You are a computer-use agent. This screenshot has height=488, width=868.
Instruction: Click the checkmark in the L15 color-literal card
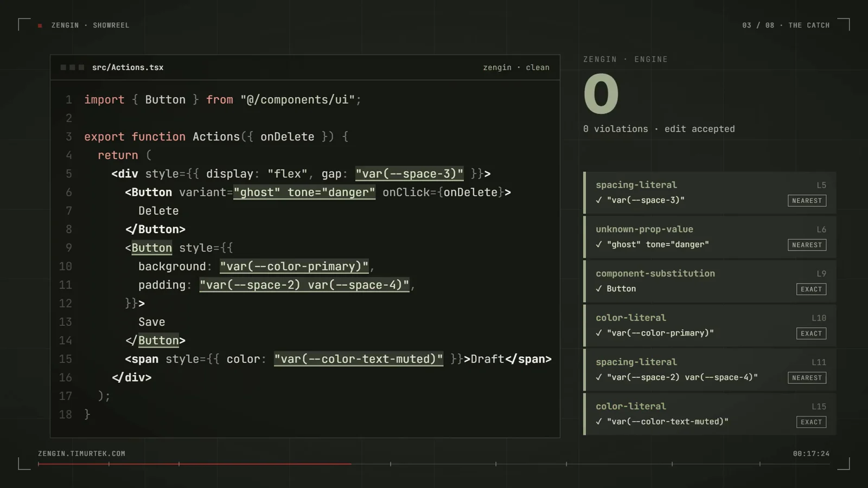click(x=599, y=422)
